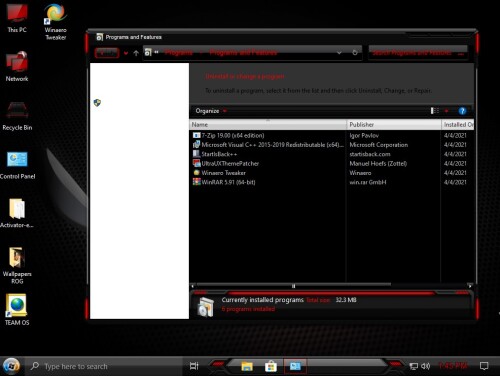Viewport: 500px width, 376px height.
Task: Click Search Programs and Features field
Action: pyautogui.click(x=418, y=53)
